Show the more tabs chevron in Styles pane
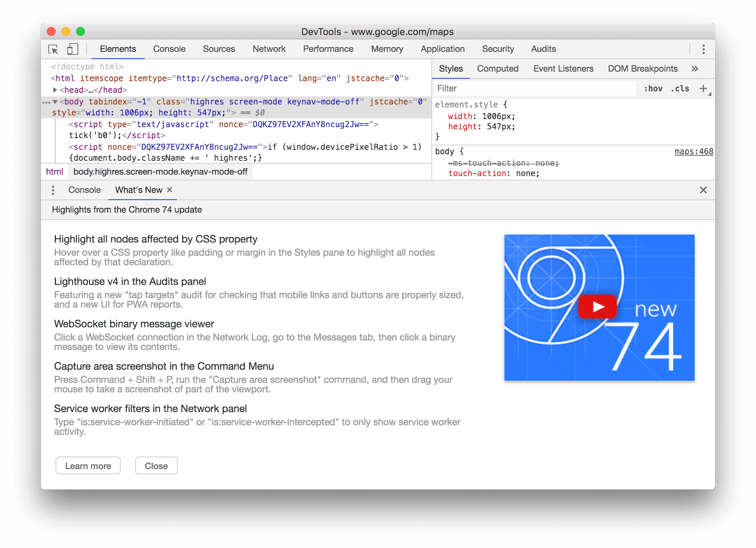Viewport: 756px width, 548px height. [x=695, y=68]
